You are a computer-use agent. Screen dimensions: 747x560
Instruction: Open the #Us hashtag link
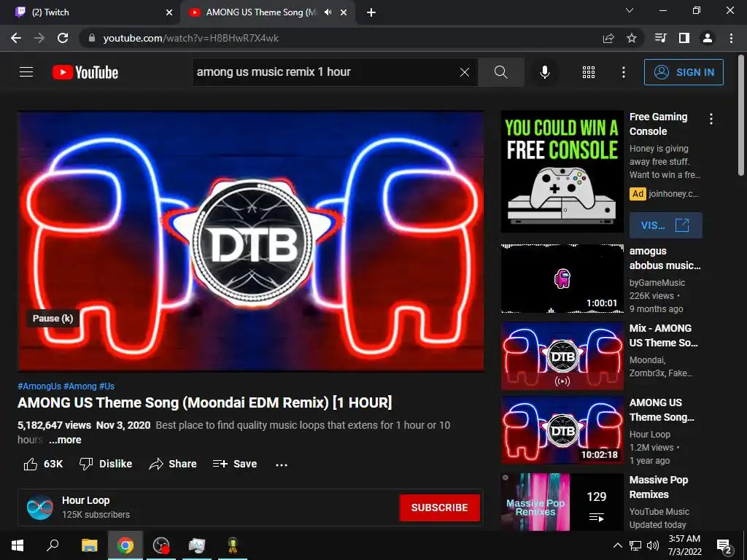[107, 386]
